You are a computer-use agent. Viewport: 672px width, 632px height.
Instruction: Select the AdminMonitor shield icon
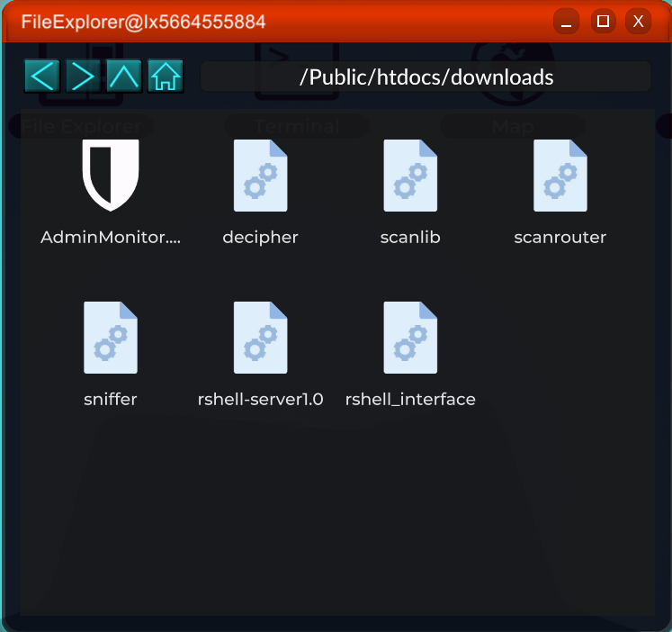click(x=111, y=175)
